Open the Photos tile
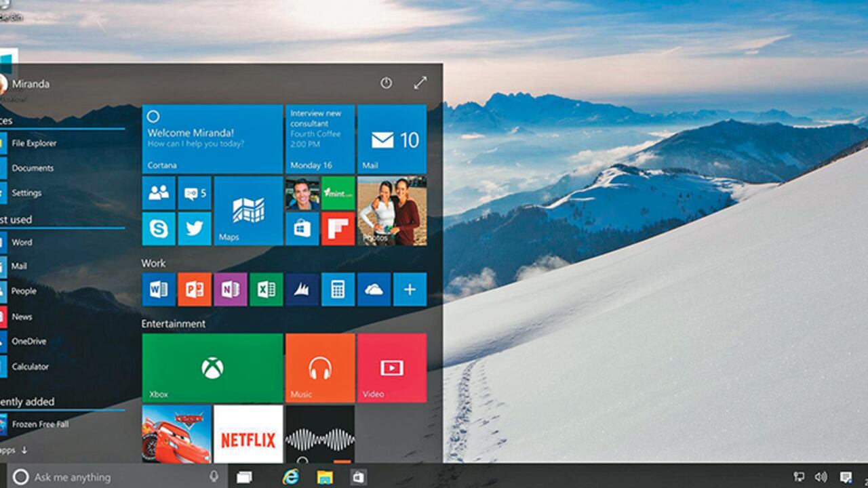 [392, 211]
